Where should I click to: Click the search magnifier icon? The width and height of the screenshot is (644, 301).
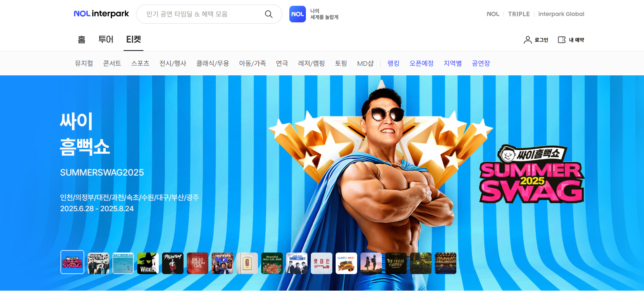tap(269, 14)
